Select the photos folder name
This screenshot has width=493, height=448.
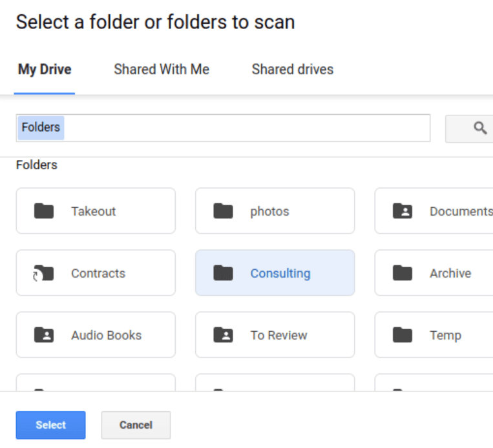click(269, 212)
